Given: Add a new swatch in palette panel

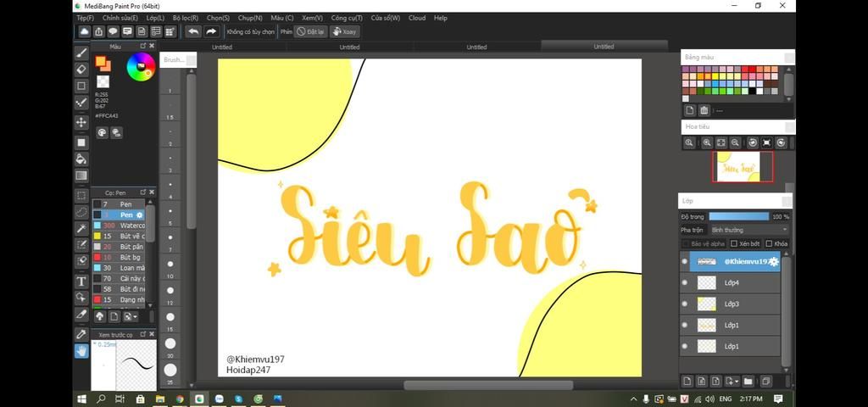Looking at the screenshot, I should (690, 110).
